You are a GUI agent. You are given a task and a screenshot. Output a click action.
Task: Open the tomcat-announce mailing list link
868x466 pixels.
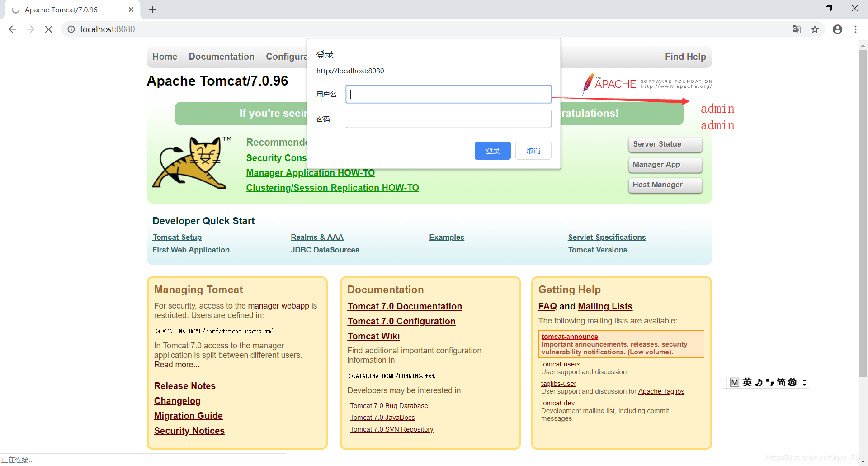570,337
